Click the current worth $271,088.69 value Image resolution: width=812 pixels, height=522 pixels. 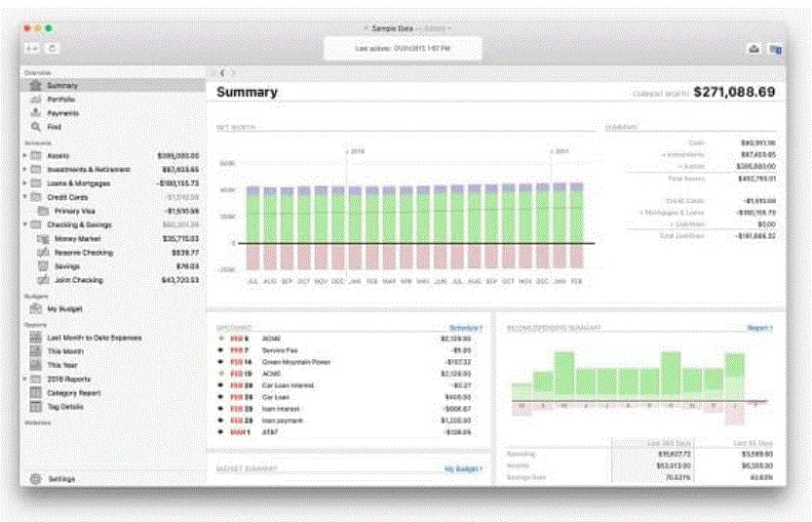[734, 93]
